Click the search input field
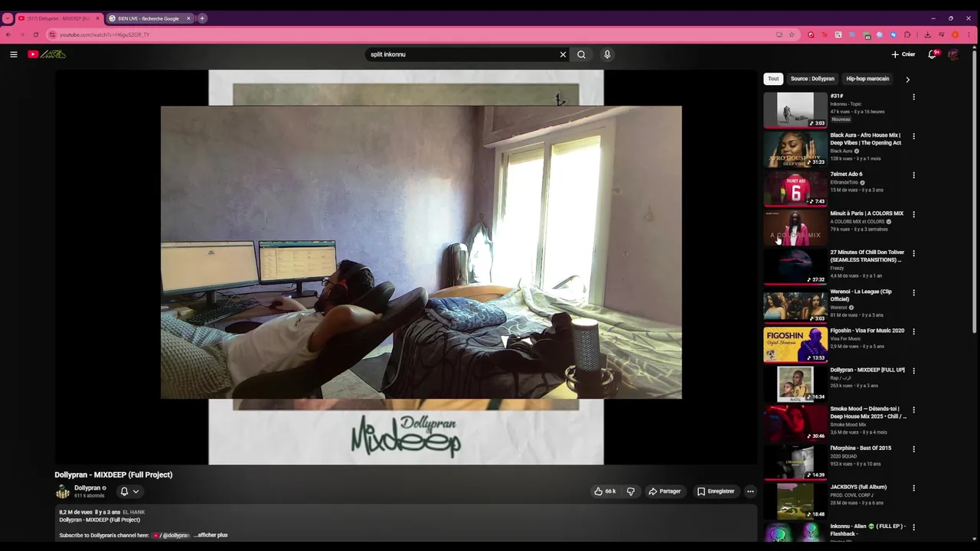 coord(462,54)
